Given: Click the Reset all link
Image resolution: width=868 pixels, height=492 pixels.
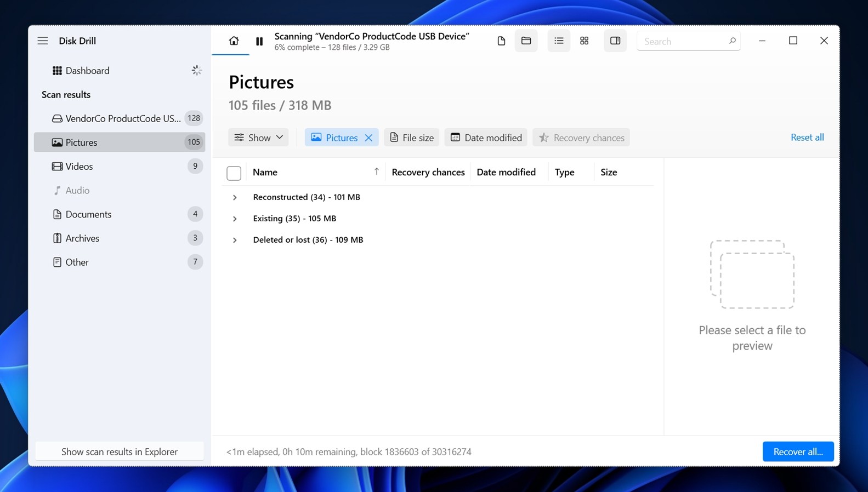Looking at the screenshot, I should coord(807,138).
